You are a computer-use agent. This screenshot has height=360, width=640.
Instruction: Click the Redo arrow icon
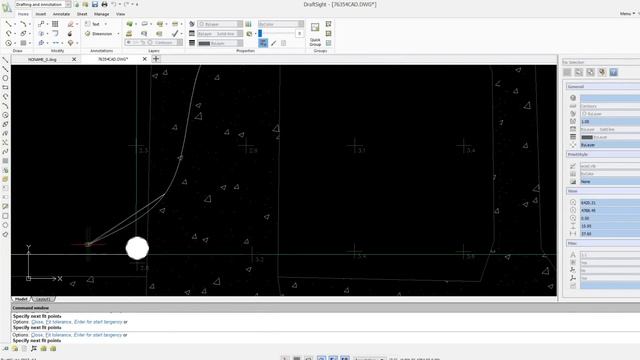[x=127, y=4]
